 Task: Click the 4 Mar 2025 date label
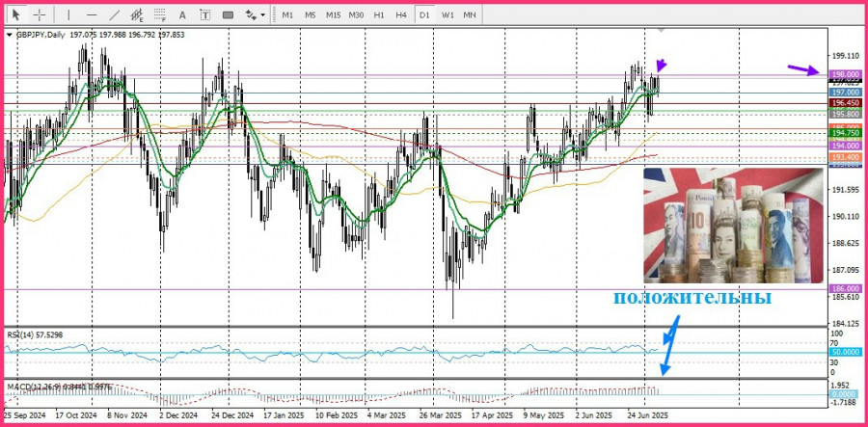tap(387, 414)
